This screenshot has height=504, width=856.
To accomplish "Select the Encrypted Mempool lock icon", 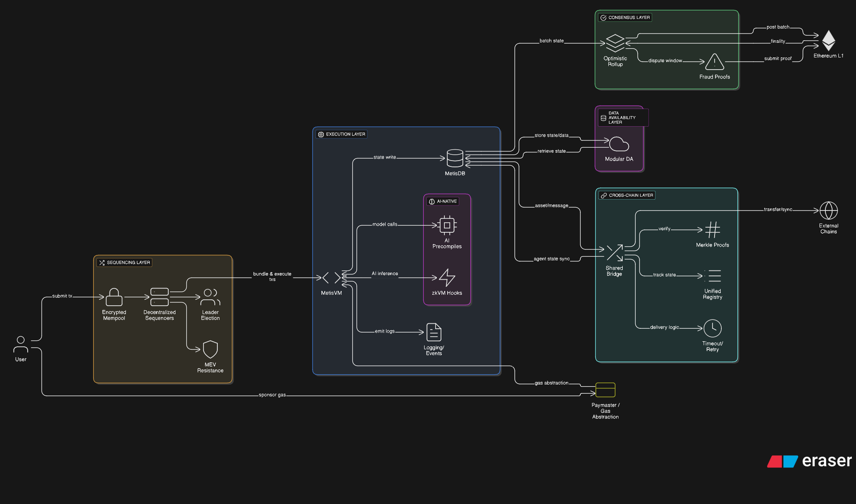I will pyautogui.click(x=114, y=297).
